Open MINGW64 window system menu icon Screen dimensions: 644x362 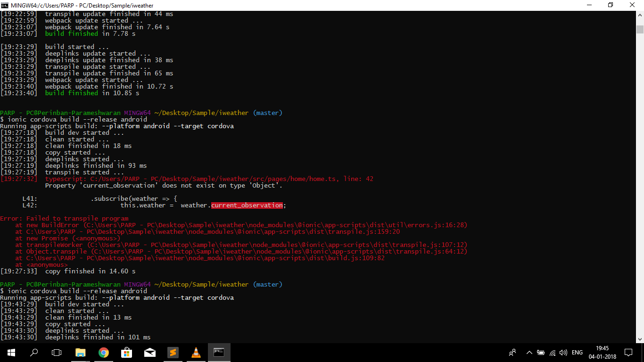5,5
